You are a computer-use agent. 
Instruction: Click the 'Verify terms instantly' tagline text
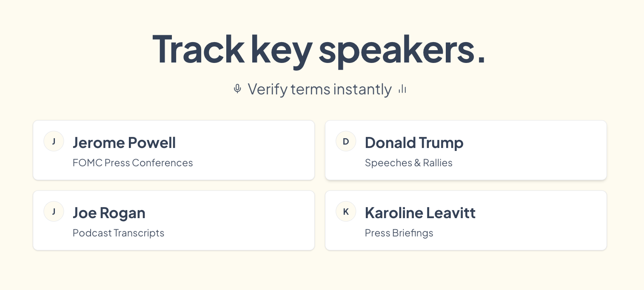point(319,89)
